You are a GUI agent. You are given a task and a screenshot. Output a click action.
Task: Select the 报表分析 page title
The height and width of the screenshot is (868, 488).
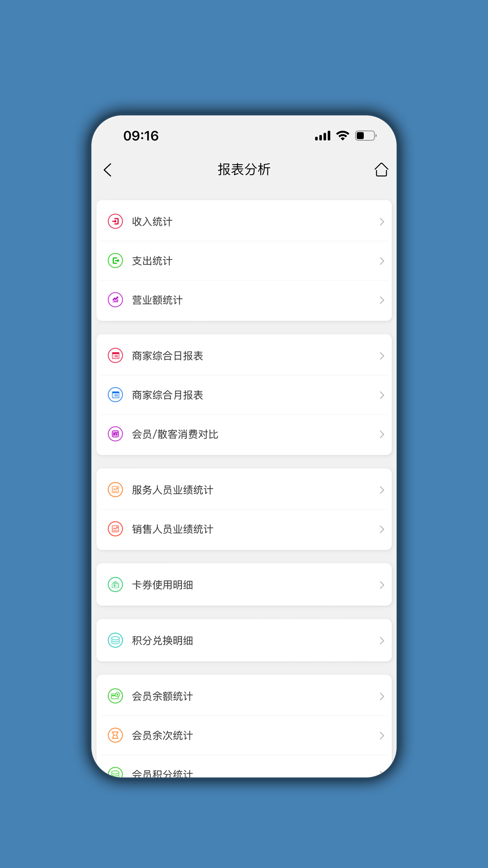coord(244,170)
